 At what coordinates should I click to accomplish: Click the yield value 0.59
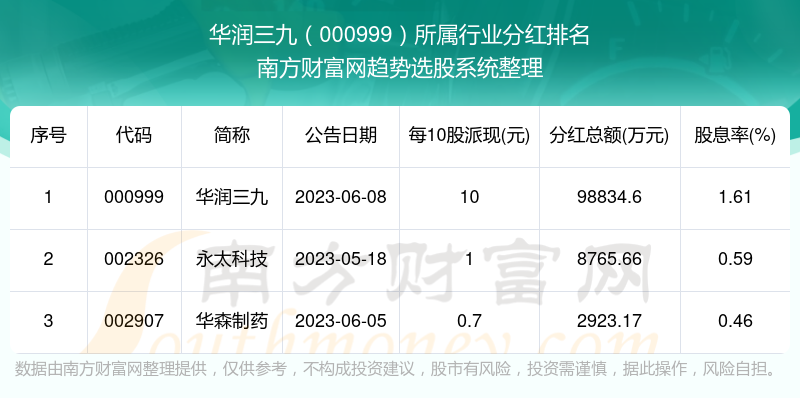coord(735,259)
